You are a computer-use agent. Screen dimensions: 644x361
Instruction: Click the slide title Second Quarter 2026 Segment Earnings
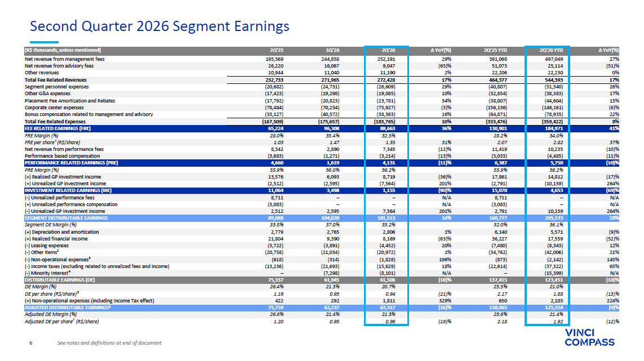click(160, 26)
